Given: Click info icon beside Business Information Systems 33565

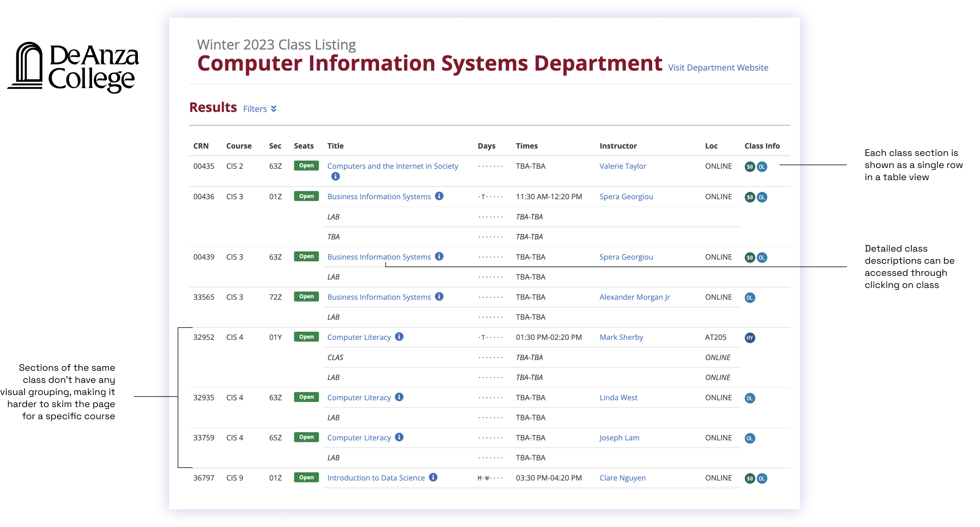Looking at the screenshot, I should pyautogui.click(x=439, y=297).
